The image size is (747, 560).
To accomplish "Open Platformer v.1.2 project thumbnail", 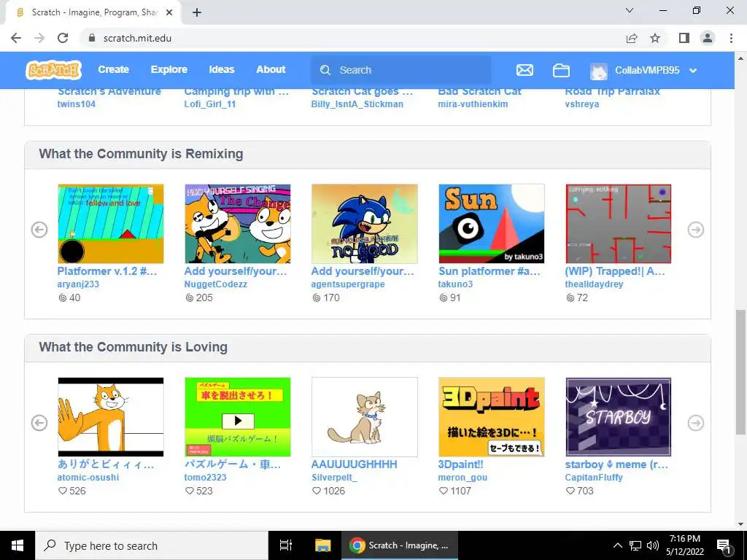I will [111, 224].
